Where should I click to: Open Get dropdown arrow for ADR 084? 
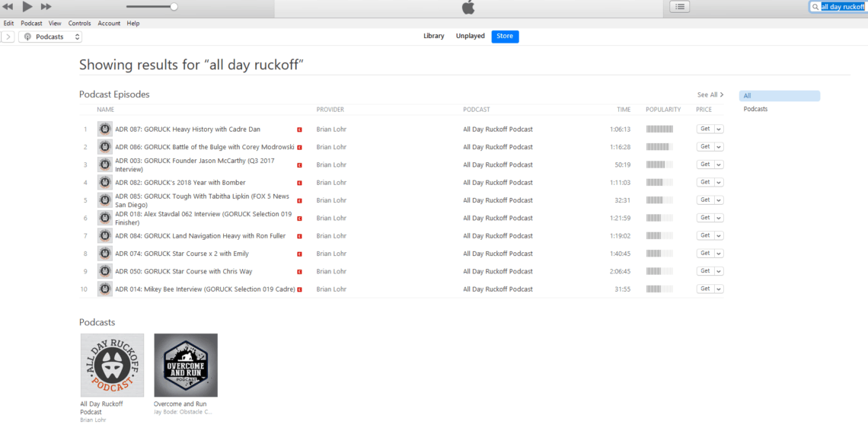click(x=719, y=235)
